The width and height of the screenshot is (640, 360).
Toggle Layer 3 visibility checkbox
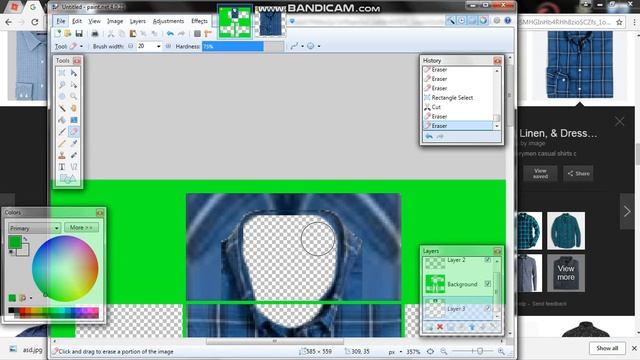(x=487, y=309)
